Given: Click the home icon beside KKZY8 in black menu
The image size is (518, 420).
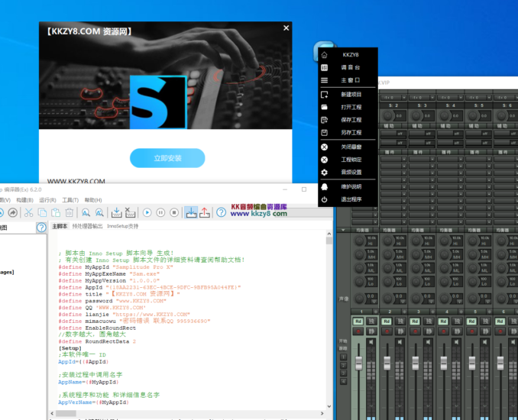Looking at the screenshot, I should [x=325, y=55].
